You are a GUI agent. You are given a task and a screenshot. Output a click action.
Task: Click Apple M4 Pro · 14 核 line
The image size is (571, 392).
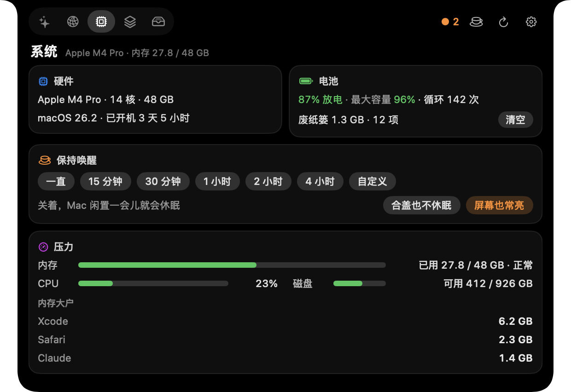(x=105, y=100)
